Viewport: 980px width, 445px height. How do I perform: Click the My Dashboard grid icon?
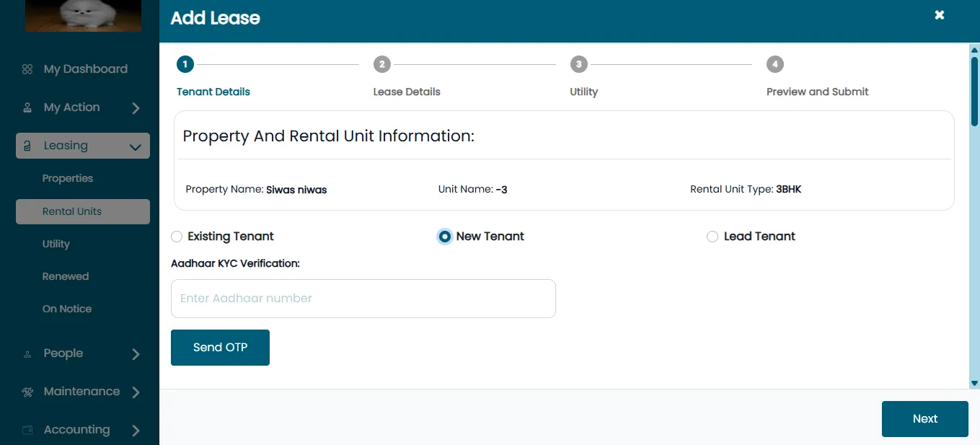[x=27, y=69]
